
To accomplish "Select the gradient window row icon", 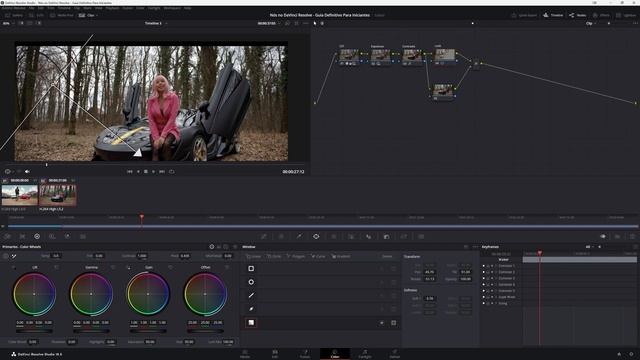I will (x=251, y=322).
